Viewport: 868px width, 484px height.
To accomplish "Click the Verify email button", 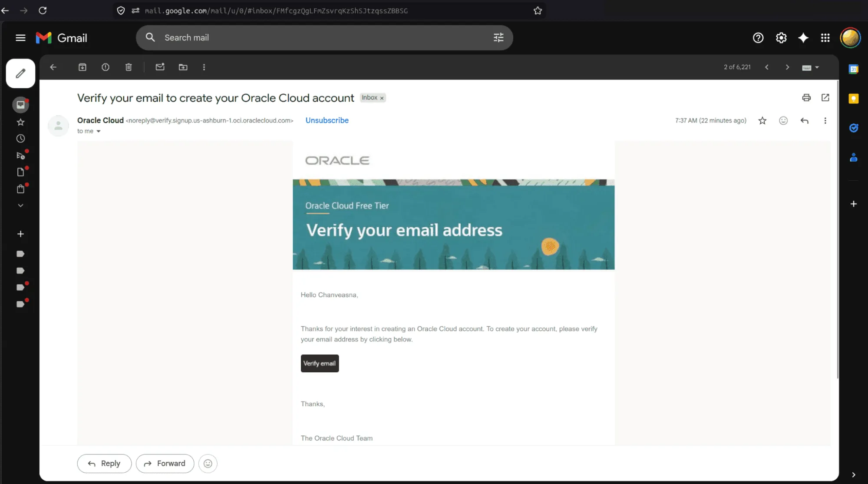I will (320, 363).
